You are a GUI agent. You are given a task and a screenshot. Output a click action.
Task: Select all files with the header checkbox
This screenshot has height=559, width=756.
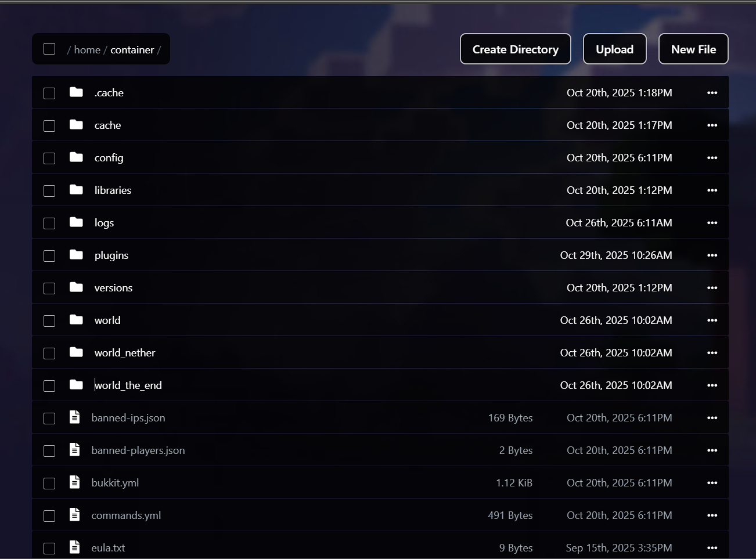pos(49,49)
